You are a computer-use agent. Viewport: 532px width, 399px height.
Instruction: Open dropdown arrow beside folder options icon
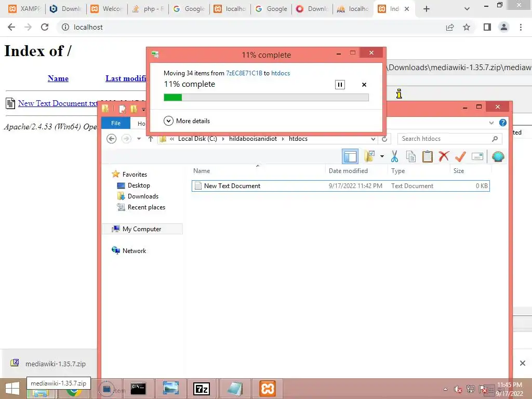(382, 156)
